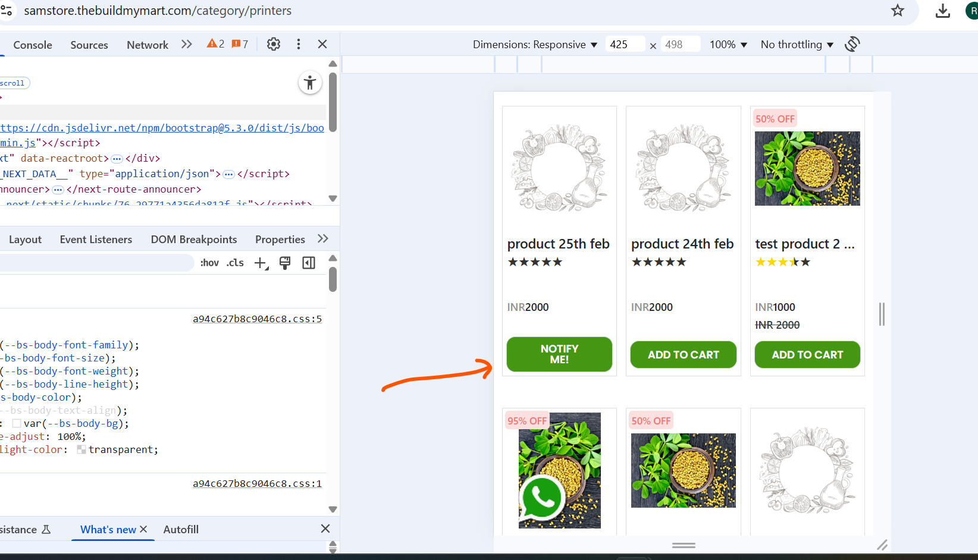Show the issues count indicator
Viewport: 978px width, 560px height.
(x=240, y=44)
